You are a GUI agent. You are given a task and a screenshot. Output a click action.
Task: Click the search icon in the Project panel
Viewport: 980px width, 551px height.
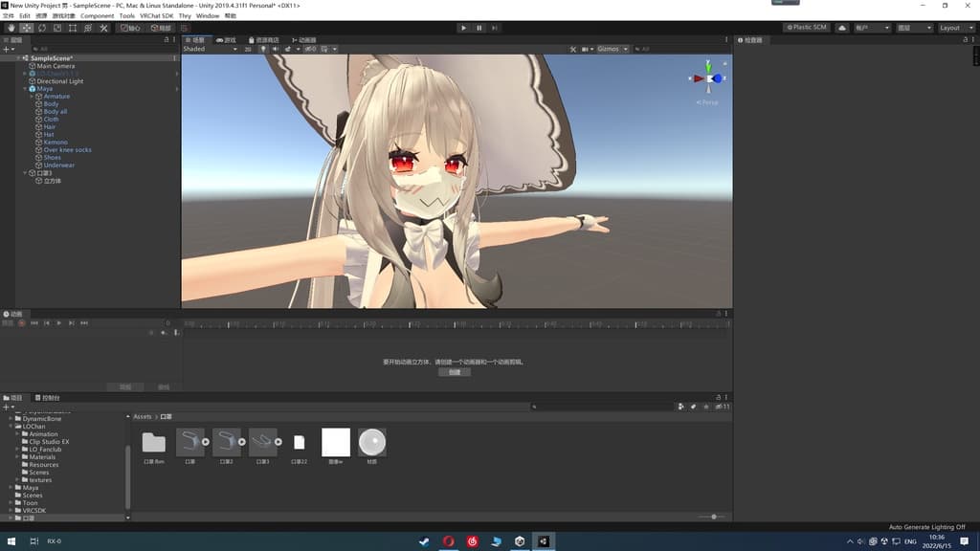click(533, 406)
